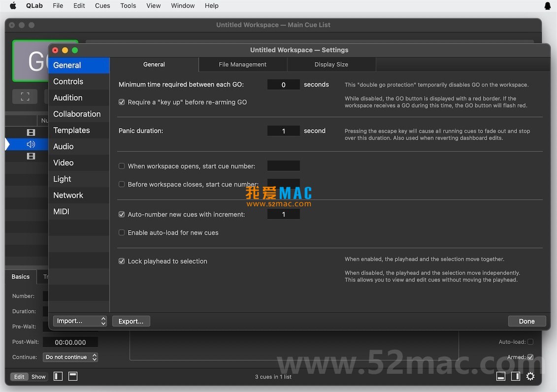Select General in settings sidebar
This screenshot has height=392, width=557.
(79, 65)
